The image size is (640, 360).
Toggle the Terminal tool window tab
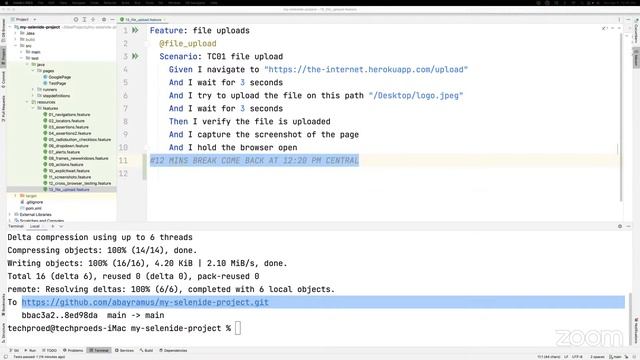99,350
